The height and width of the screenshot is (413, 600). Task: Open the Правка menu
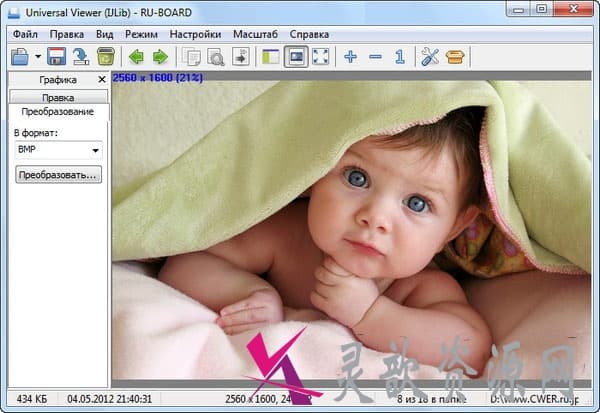(67, 34)
